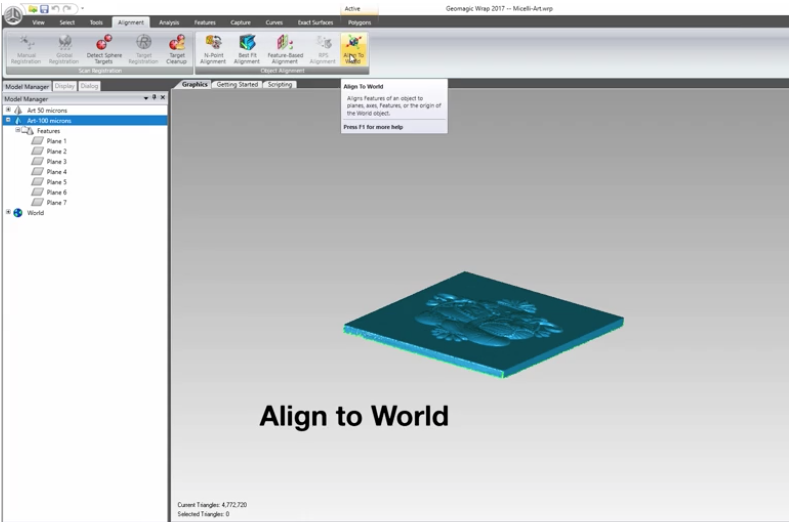789x522 pixels.
Task: Select Plane 1 in the tree
Action: [x=56, y=141]
